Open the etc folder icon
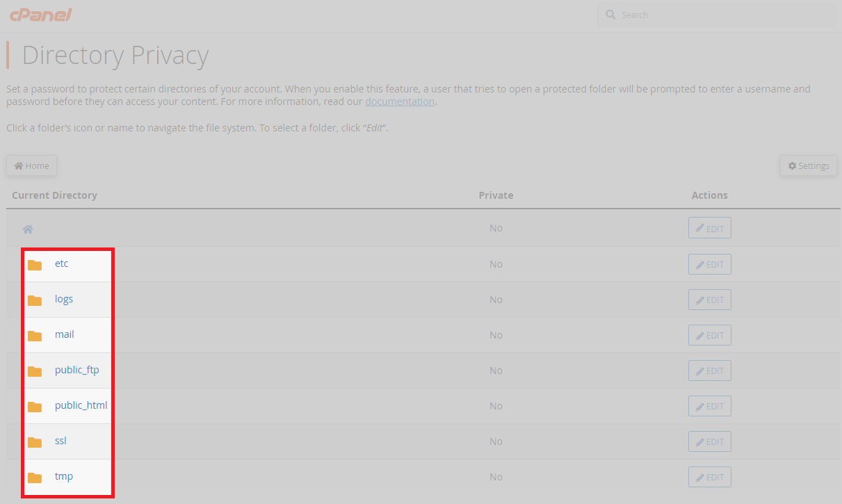 34,263
